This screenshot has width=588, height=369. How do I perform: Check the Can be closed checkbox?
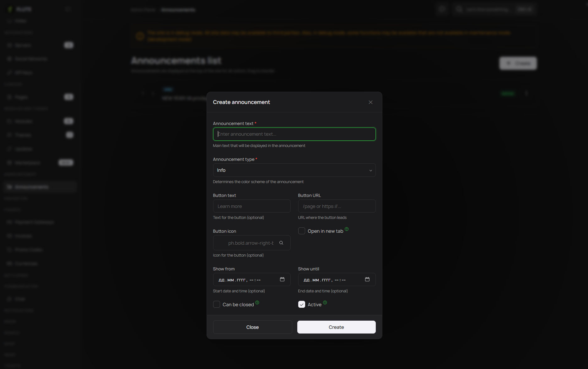tap(217, 304)
